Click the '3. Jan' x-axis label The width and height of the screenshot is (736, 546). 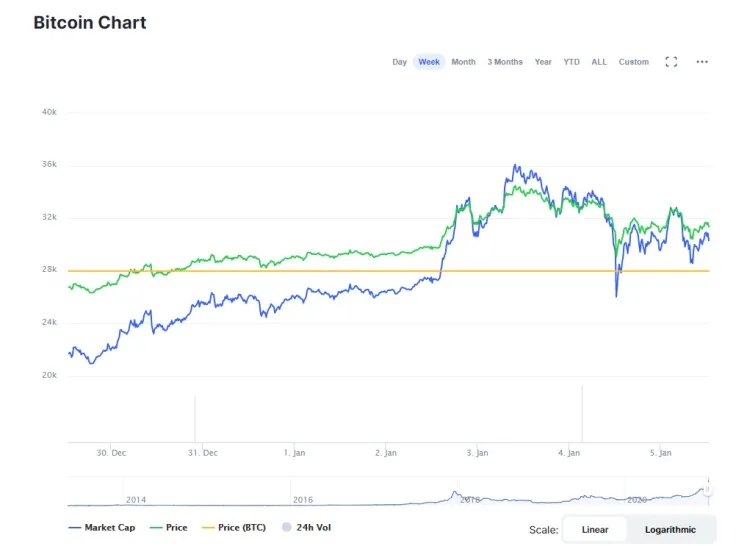(x=477, y=453)
